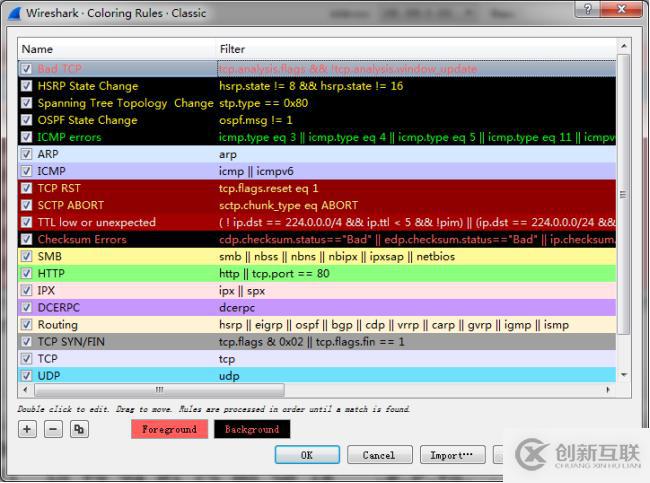This screenshot has height=483, width=650.
Task: Uncheck the HTTP rule checkbox
Action: [27, 274]
